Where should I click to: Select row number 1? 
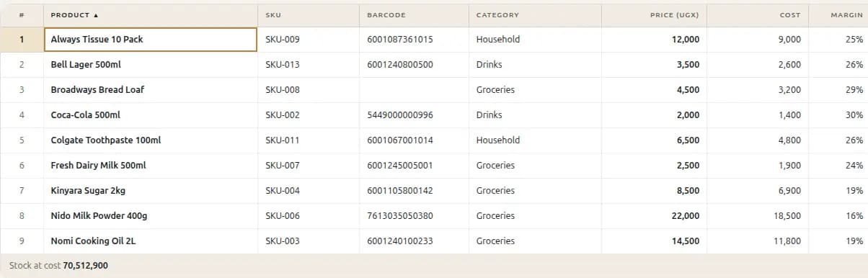22,40
